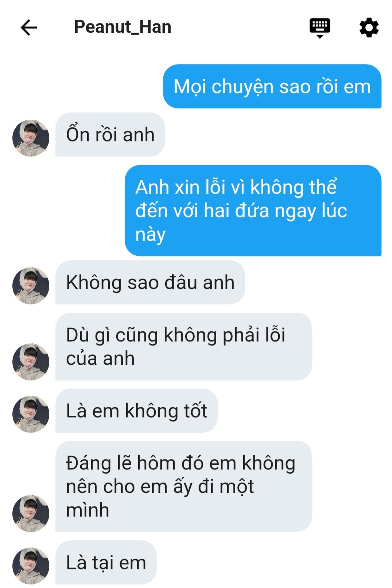This screenshot has width=392, height=588.
Task: Select the "Không sao đâu anh" bubble
Action: (150, 282)
